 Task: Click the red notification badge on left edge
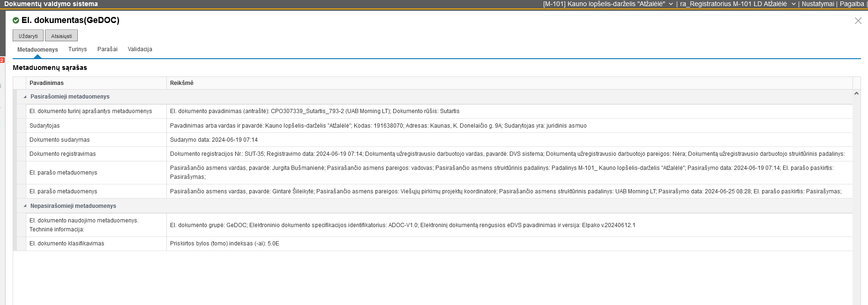click(2, 60)
